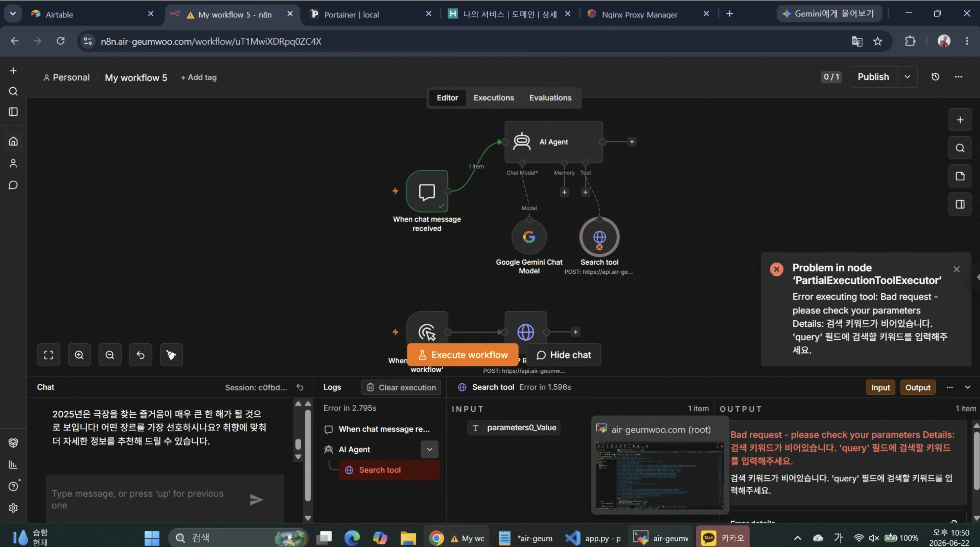
Task: Open search from the left sidebar magnifier
Action: click(13, 91)
